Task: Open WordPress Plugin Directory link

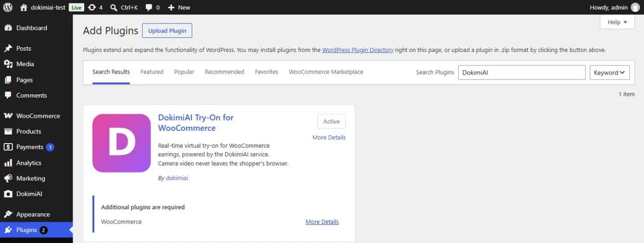Action: pos(358,50)
